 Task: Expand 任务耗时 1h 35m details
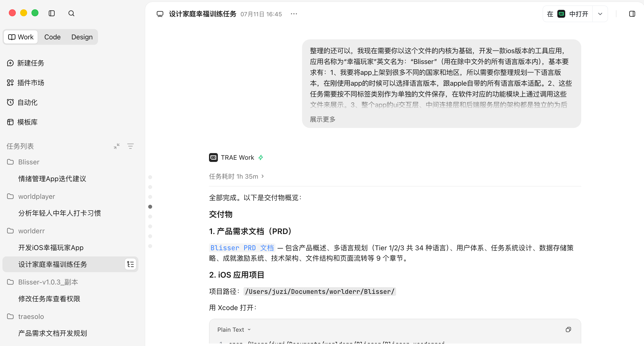click(x=237, y=176)
